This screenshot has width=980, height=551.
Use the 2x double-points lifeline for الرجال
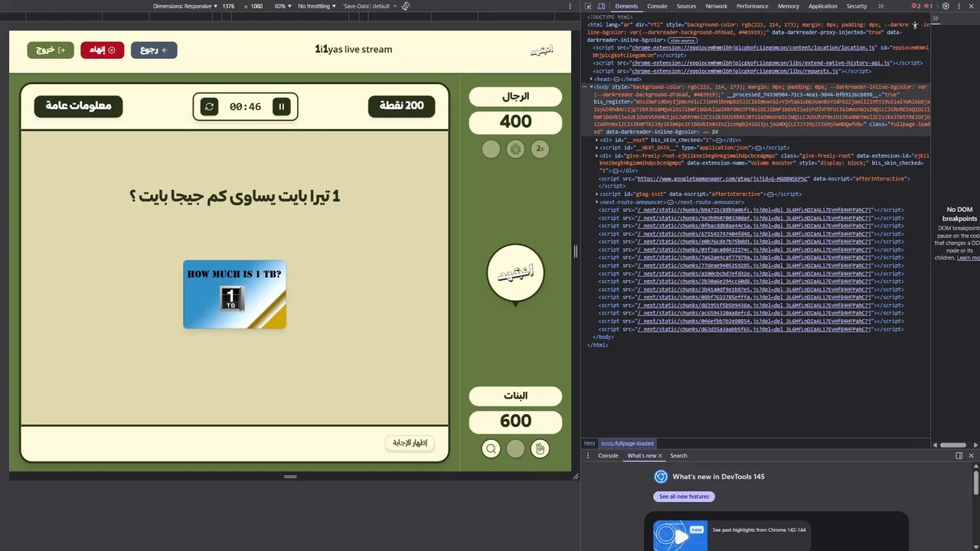pyautogui.click(x=540, y=149)
